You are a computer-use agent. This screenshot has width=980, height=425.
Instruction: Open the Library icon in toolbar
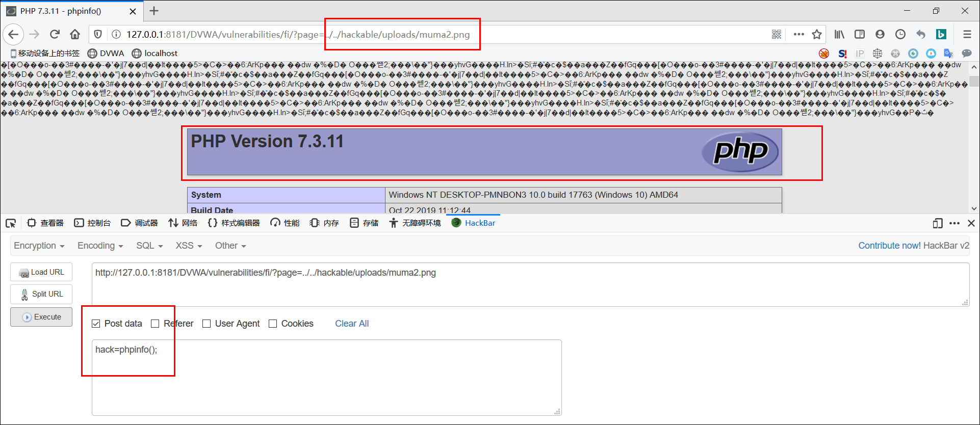[839, 34]
